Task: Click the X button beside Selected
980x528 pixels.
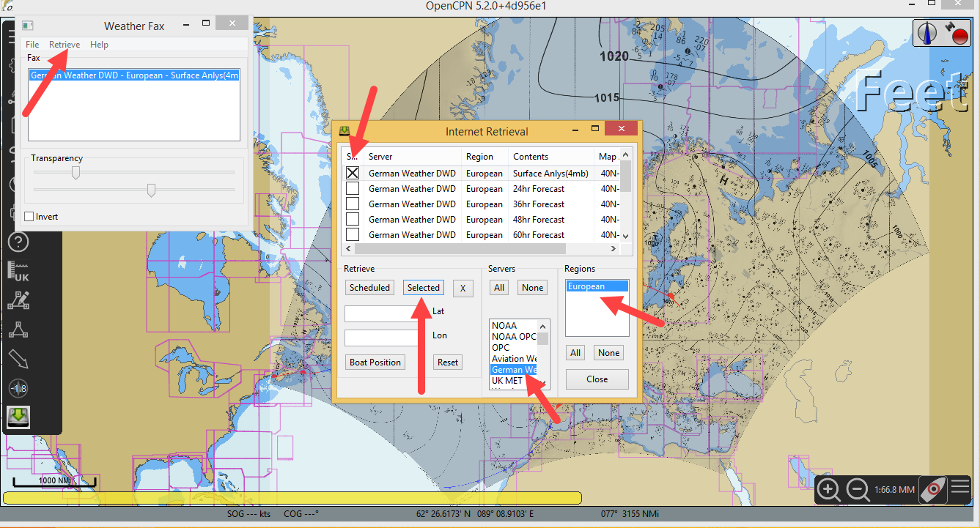Action: 463,288
